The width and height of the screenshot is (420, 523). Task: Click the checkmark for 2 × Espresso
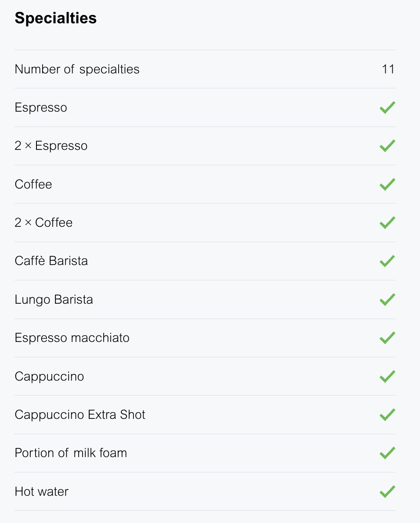387,146
